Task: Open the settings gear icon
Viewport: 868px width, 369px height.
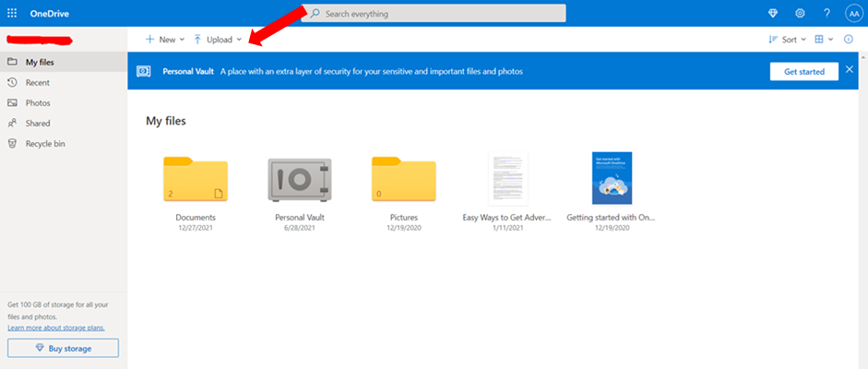Action: coord(800,14)
